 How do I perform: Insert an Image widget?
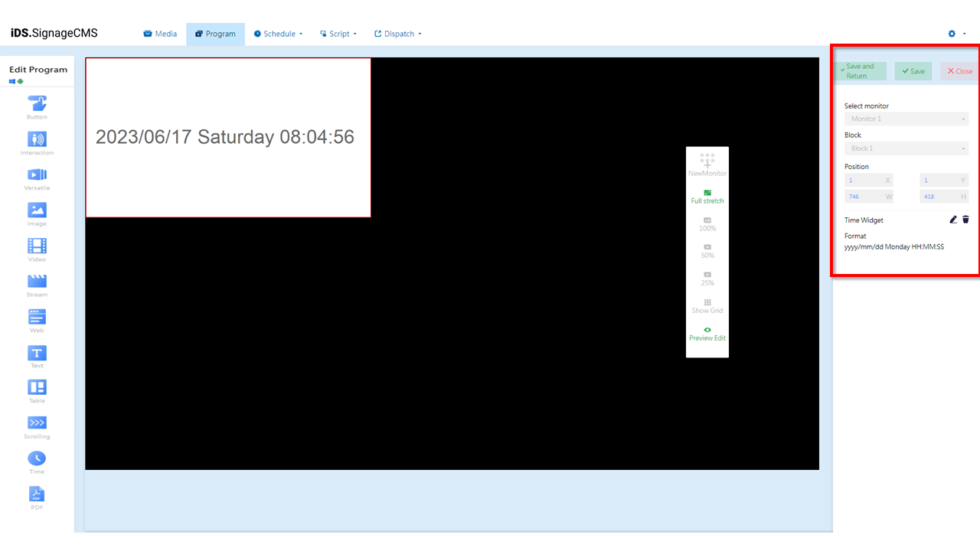[x=37, y=210]
